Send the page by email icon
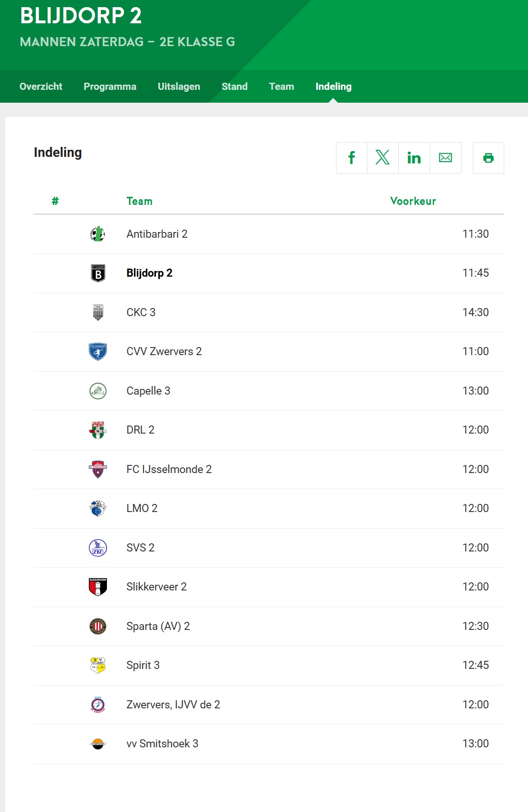Screen dimensions: 528x812 445,158
